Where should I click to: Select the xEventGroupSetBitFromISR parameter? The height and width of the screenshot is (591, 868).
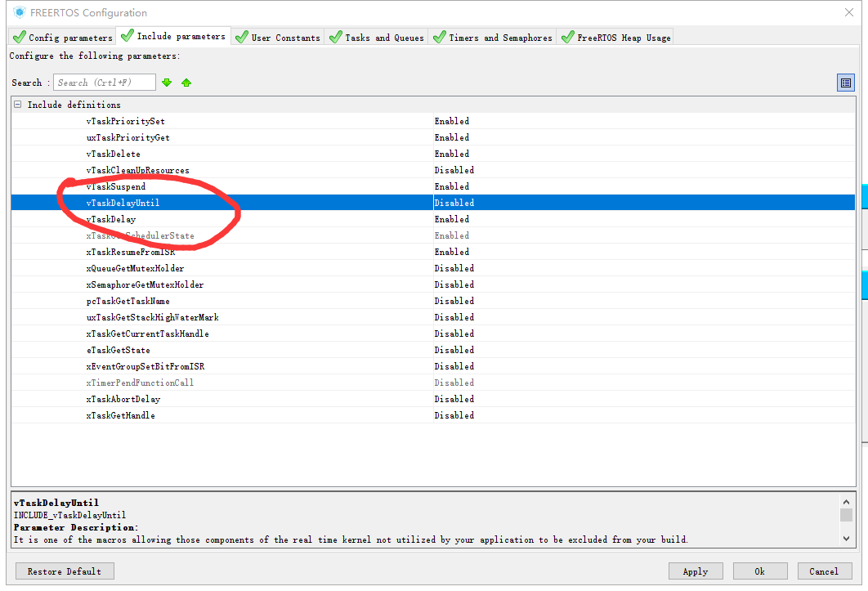click(145, 366)
